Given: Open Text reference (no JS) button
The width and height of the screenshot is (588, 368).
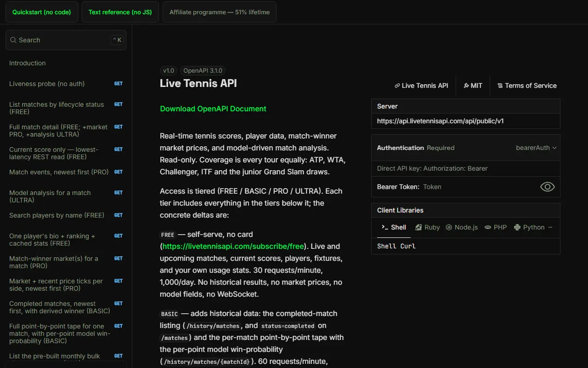Looking at the screenshot, I should point(120,12).
